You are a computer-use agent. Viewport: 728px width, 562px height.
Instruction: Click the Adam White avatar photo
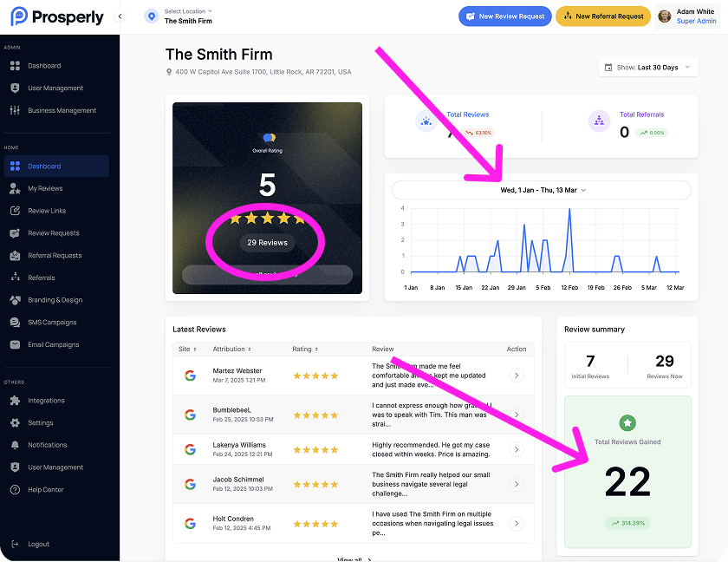coord(665,16)
